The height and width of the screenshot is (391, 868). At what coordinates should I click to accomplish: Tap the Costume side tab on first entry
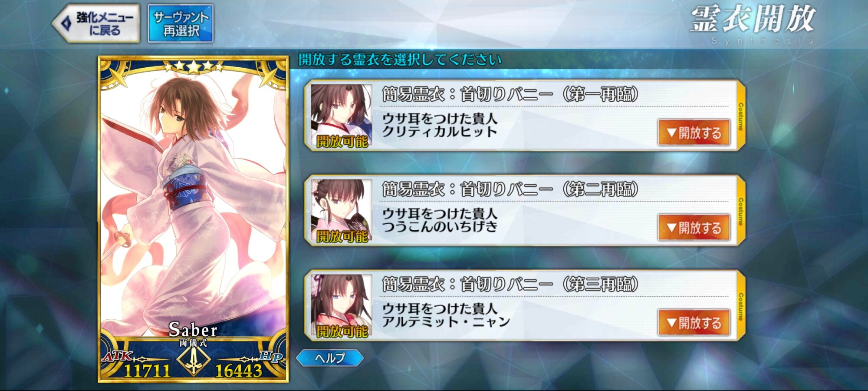(740, 116)
